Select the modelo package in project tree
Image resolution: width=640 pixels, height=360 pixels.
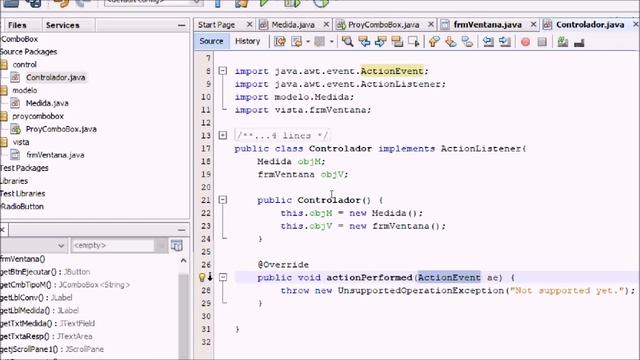pos(24,91)
